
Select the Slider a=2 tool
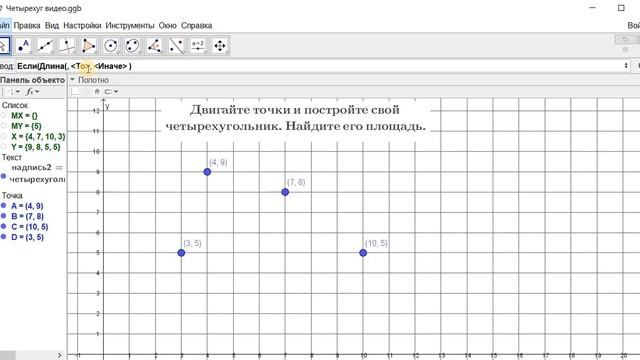tap(198, 45)
